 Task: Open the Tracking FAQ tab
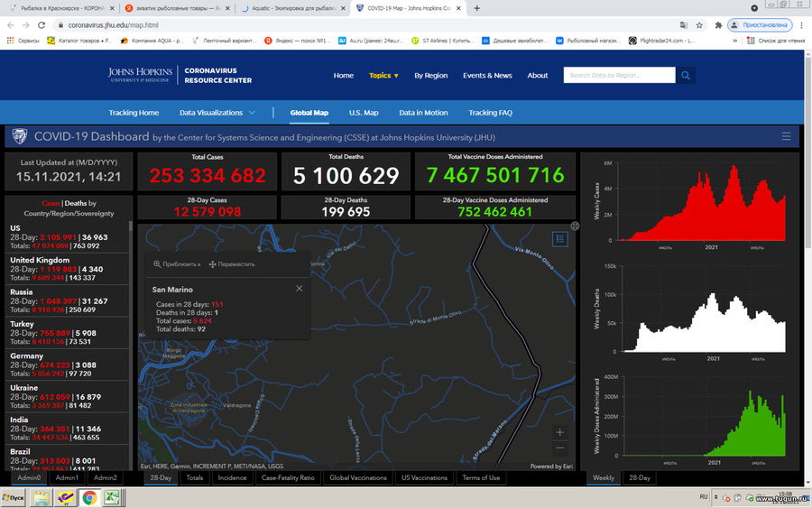tap(491, 113)
